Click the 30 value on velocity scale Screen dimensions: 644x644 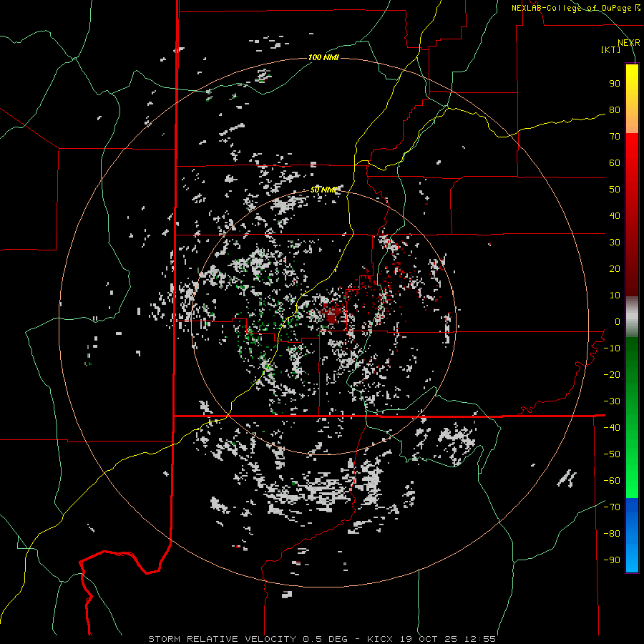tap(615, 243)
